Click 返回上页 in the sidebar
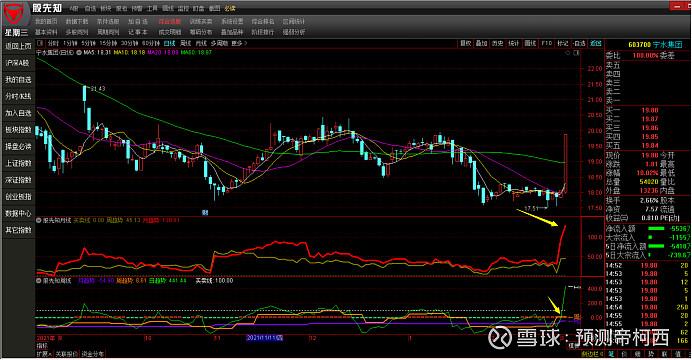The image size is (692, 360). point(18,46)
